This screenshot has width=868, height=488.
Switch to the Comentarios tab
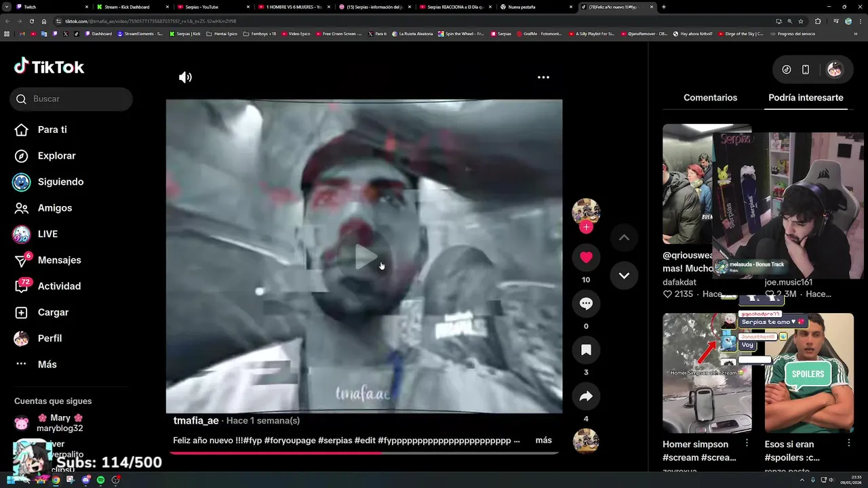[x=710, y=98]
